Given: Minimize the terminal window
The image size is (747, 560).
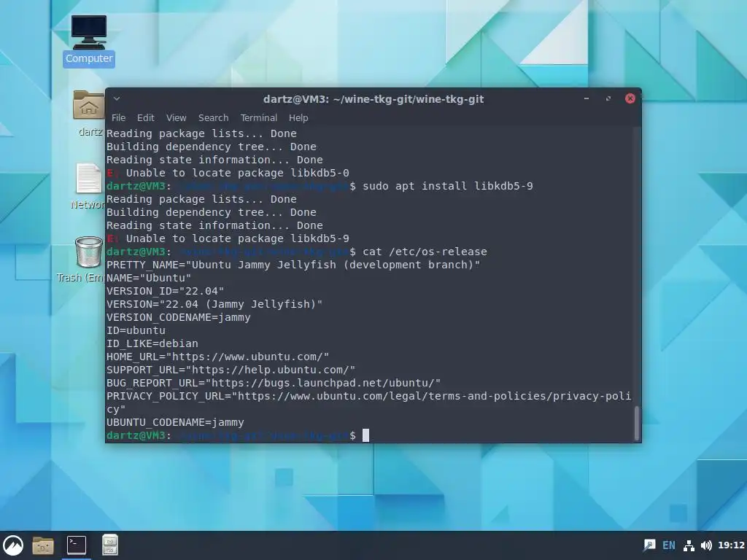Looking at the screenshot, I should click(587, 98).
